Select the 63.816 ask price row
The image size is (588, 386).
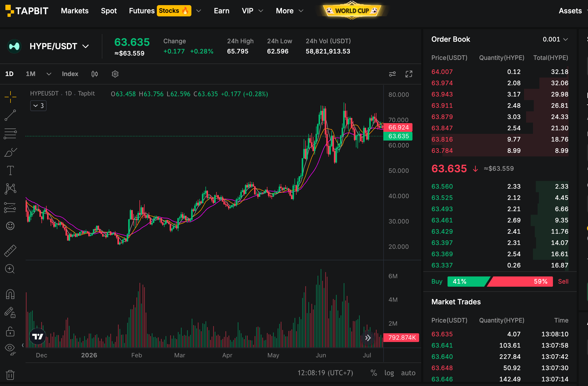pos(500,140)
